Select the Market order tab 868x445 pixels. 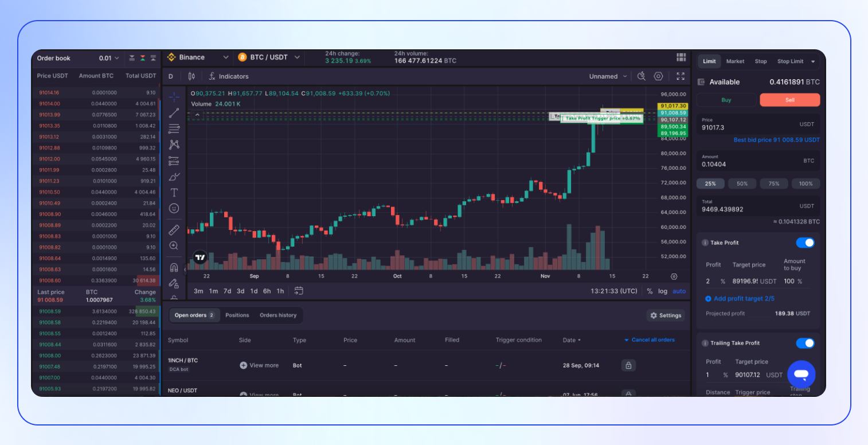[x=735, y=61]
